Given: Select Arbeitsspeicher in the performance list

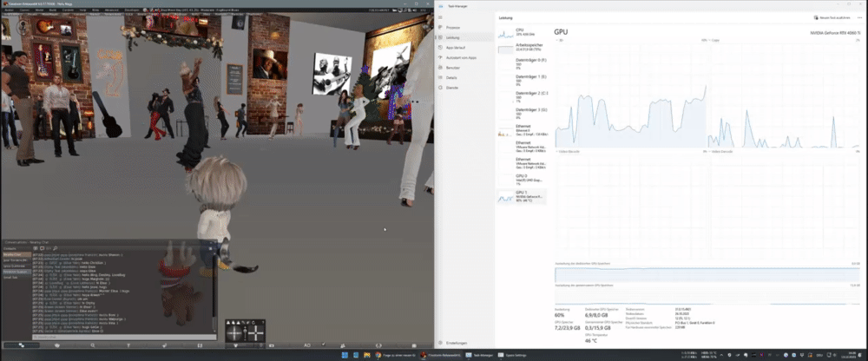Looking at the screenshot, I should 522,47.
